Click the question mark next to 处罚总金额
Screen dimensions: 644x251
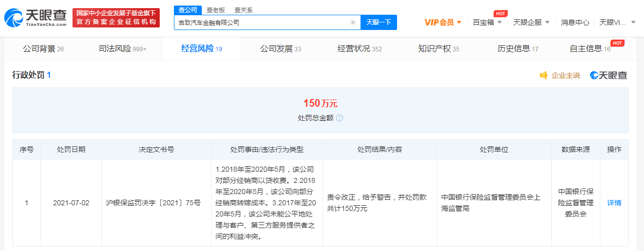[339, 117]
